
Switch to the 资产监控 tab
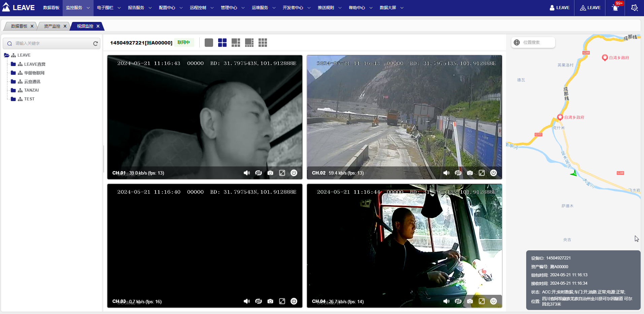tap(52, 26)
